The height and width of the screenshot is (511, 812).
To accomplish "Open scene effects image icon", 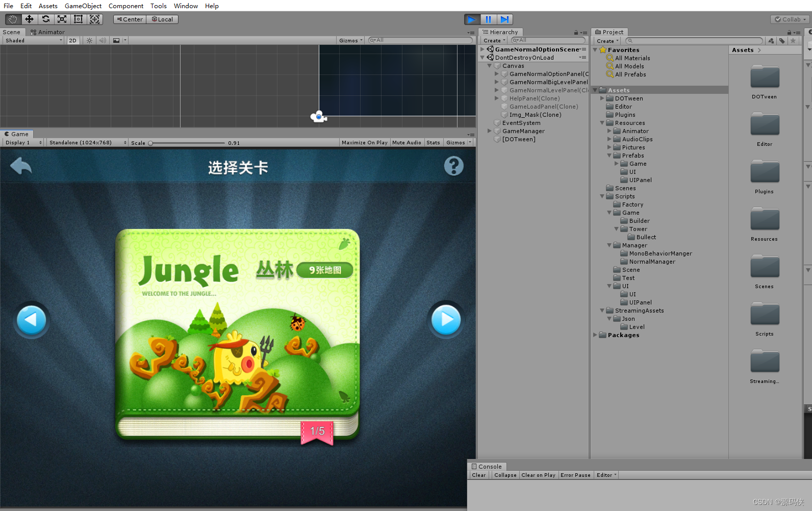I will [x=116, y=40].
